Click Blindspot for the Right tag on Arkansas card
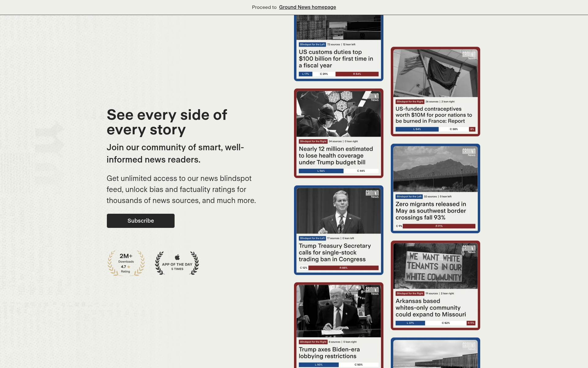The height and width of the screenshot is (368, 588). coord(410,293)
